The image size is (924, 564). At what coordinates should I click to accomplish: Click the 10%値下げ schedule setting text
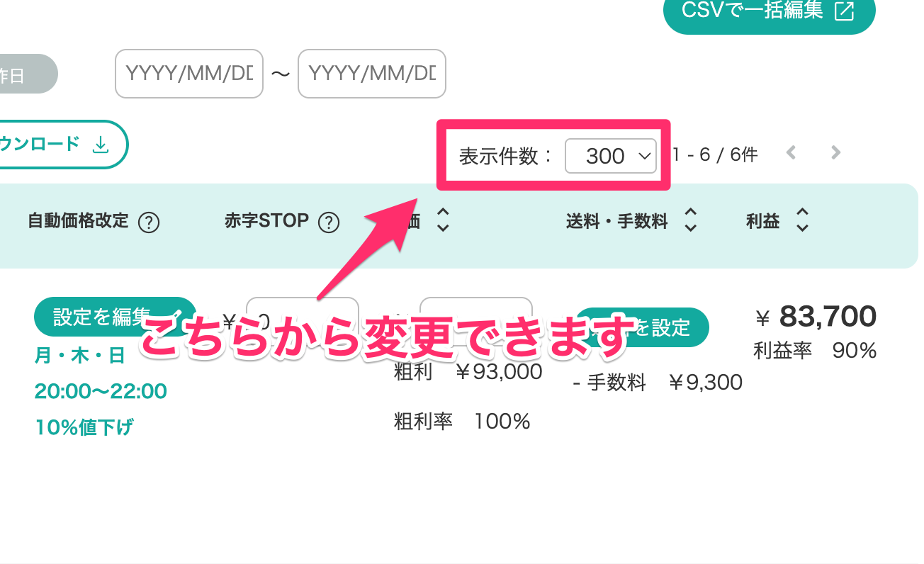point(84,427)
